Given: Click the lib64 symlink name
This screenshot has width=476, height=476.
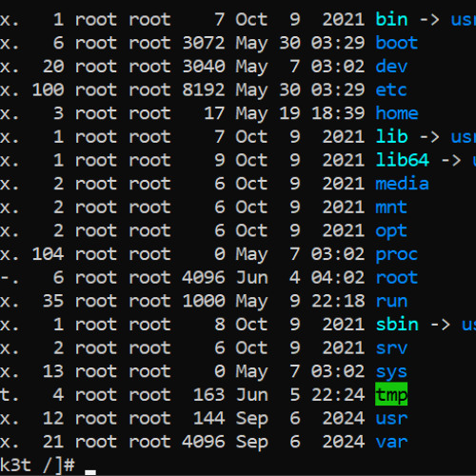Looking at the screenshot, I should pyautogui.click(x=403, y=160).
